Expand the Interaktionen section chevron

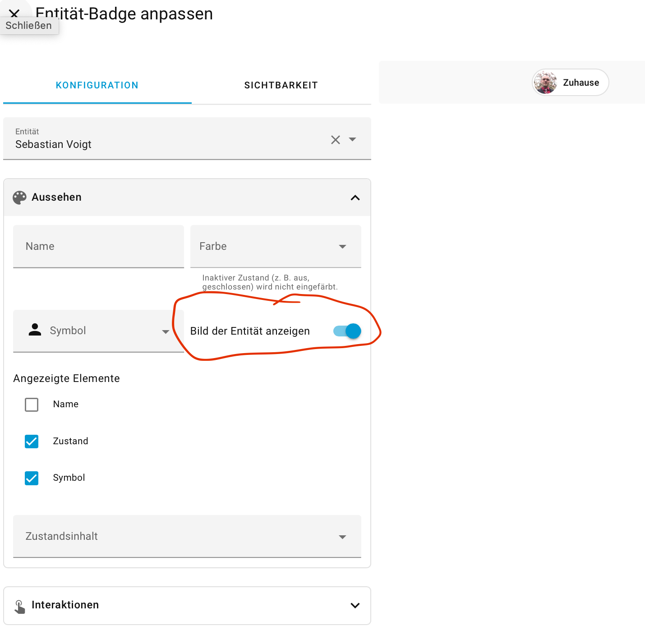click(355, 605)
